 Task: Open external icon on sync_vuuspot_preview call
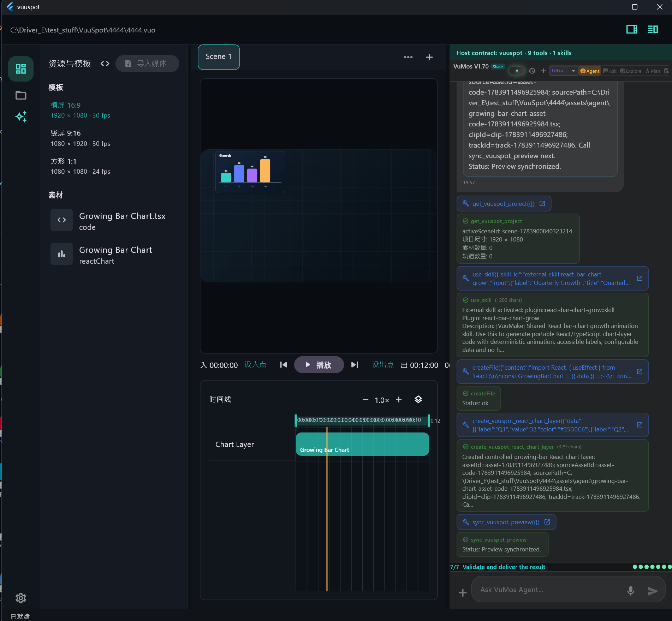tap(547, 522)
